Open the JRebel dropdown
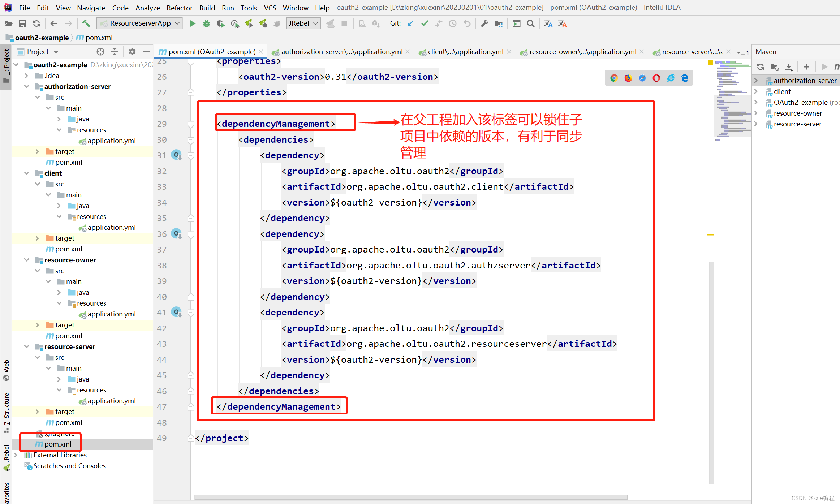The image size is (840, 504). click(x=303, y=23)
